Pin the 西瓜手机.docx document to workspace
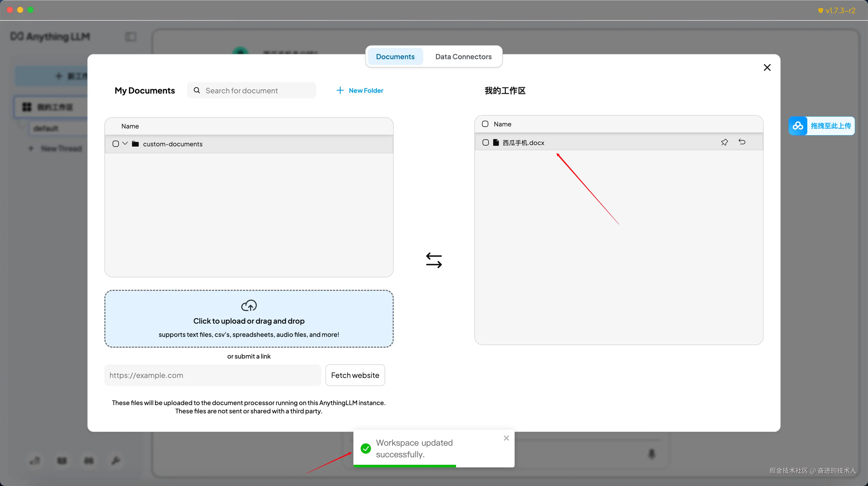Viewport: 868px width, 486px height. pos(724,142)
